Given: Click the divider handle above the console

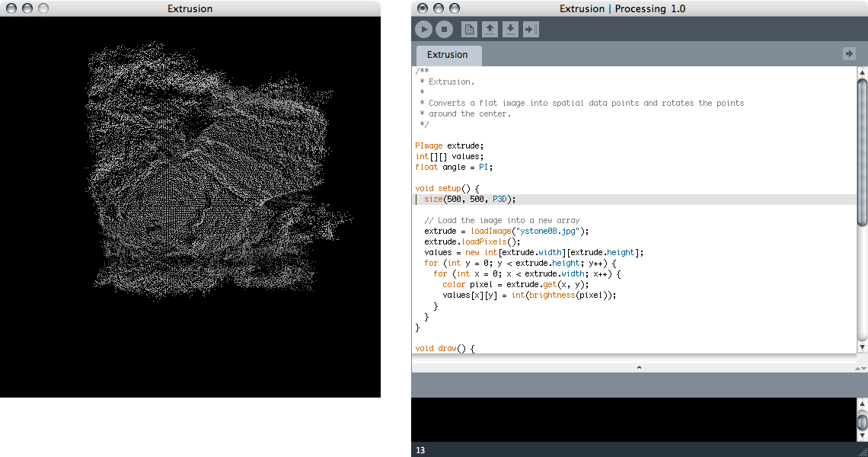Looking at the screenshot, I should 638,367.
